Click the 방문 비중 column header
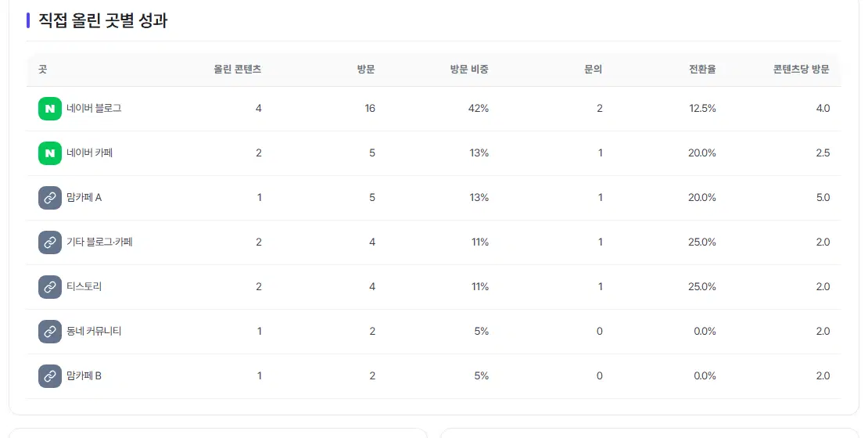Viewport: 868px width, 438px height. 469,69
